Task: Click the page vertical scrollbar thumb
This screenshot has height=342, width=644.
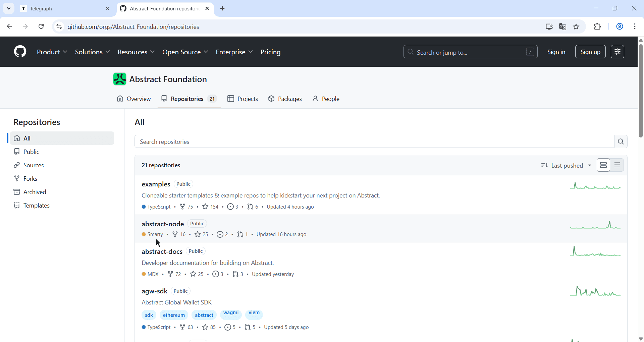Action: pyautogui.click(x=641, y=91)
